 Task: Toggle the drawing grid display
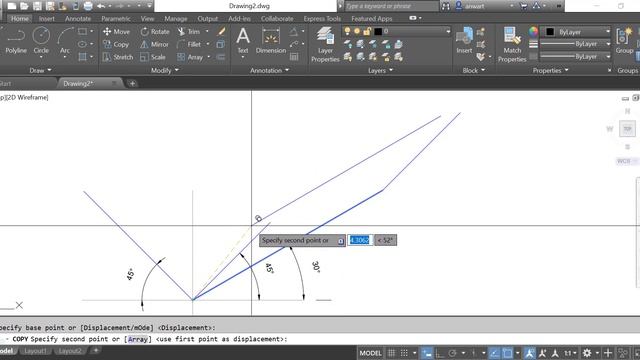[x=391, y=353]
